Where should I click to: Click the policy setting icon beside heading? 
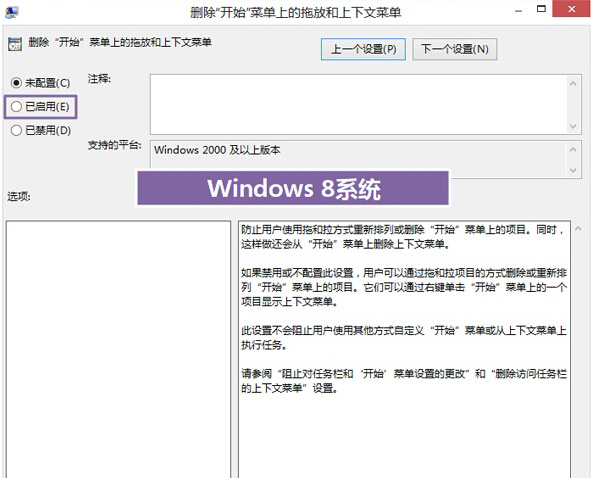tap(15, 44)
